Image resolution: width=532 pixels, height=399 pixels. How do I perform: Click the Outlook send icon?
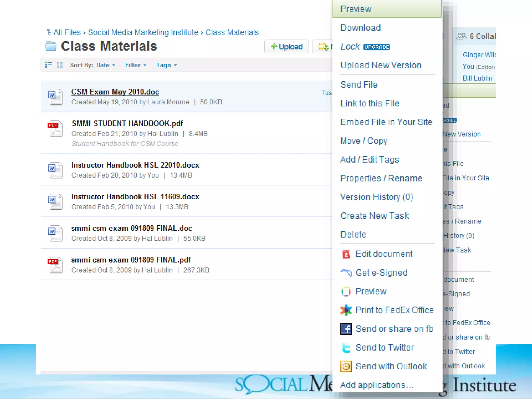tap(346, 366)
